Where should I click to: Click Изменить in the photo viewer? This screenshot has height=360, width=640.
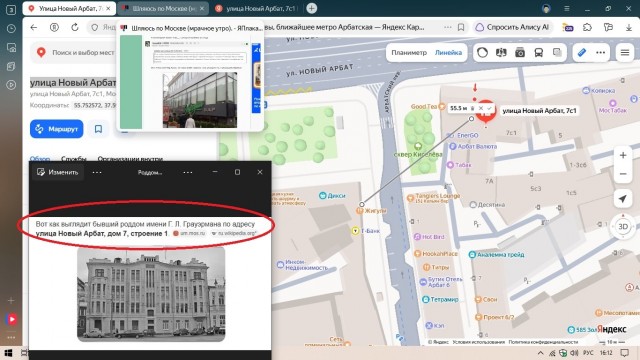pyautogui.click(x=58, y=172)
